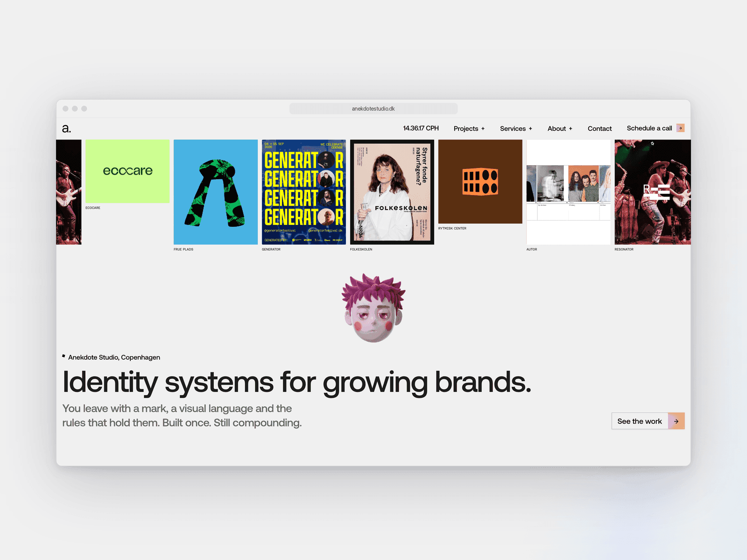Click the pink-haired 3D character head
Screen dimensions: 747x560
point(373,308)
